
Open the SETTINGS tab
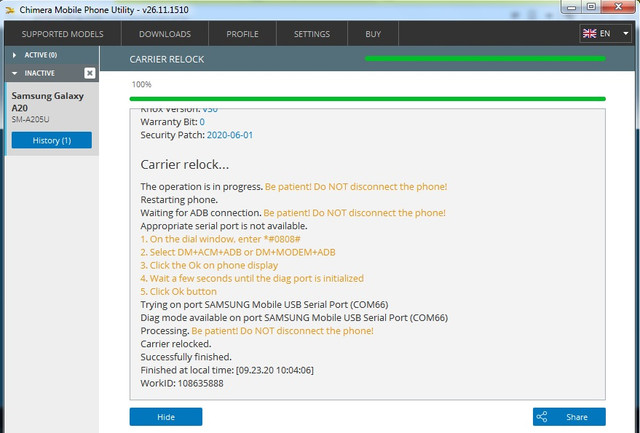312,34
